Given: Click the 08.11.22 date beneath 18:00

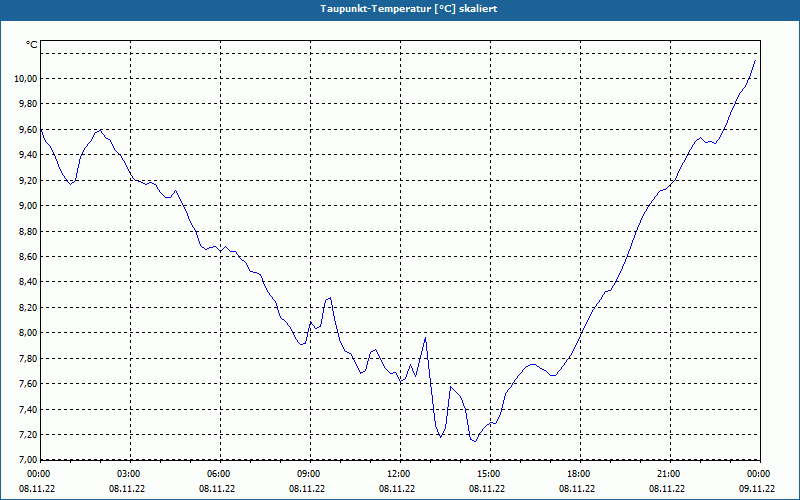Looking at the screenshot, I should point(577,489).
